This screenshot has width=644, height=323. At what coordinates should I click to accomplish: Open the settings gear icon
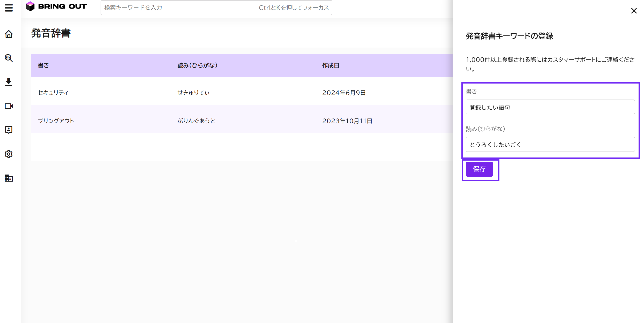[9, 154]
